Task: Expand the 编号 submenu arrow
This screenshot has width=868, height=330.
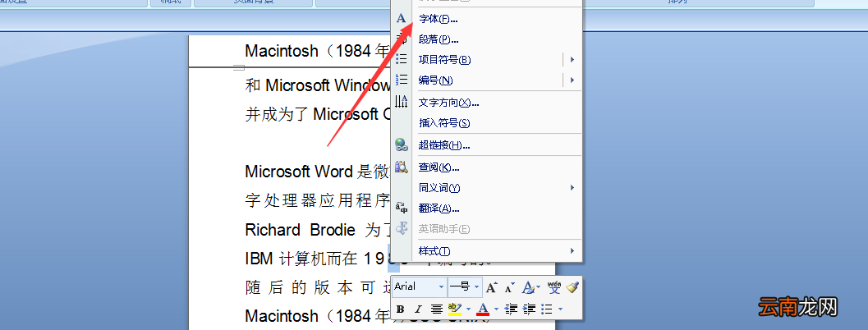Action: click(x=572, y=80)
